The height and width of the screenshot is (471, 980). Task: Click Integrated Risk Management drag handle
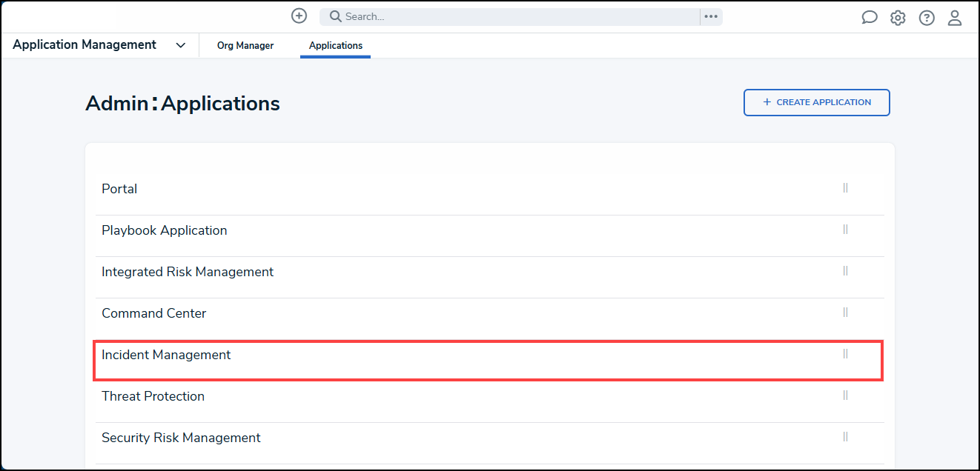click(x=845, y=271)
